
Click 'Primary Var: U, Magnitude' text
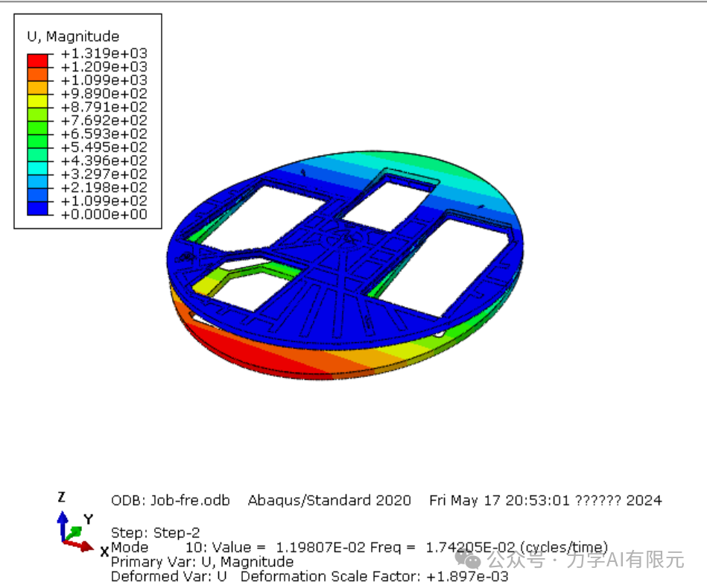[202, 562]
